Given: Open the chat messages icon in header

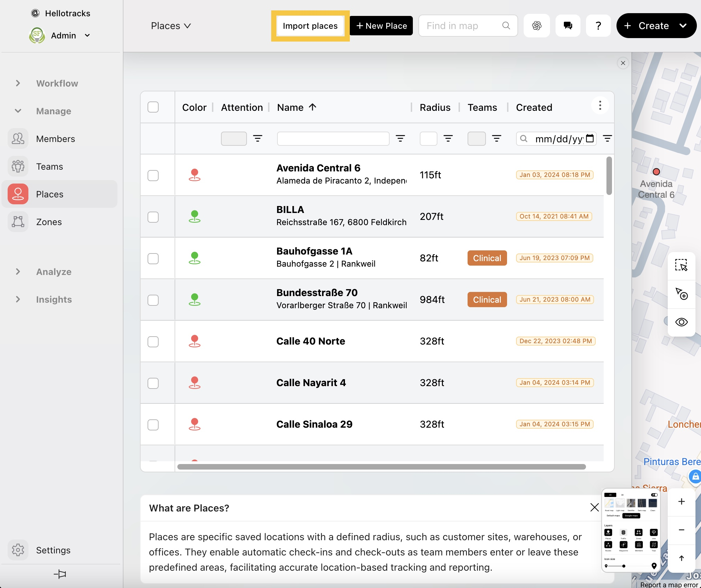Looking at the screenshot, I should 568,26.
